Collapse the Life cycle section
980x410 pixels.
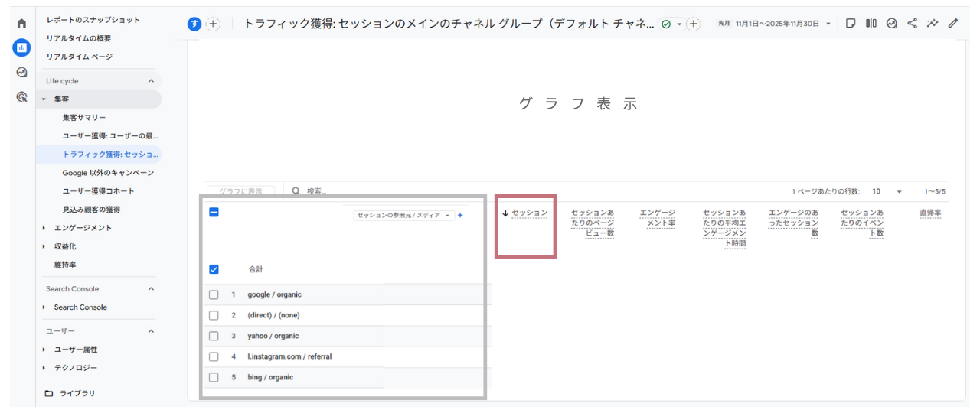pos(151,81)
